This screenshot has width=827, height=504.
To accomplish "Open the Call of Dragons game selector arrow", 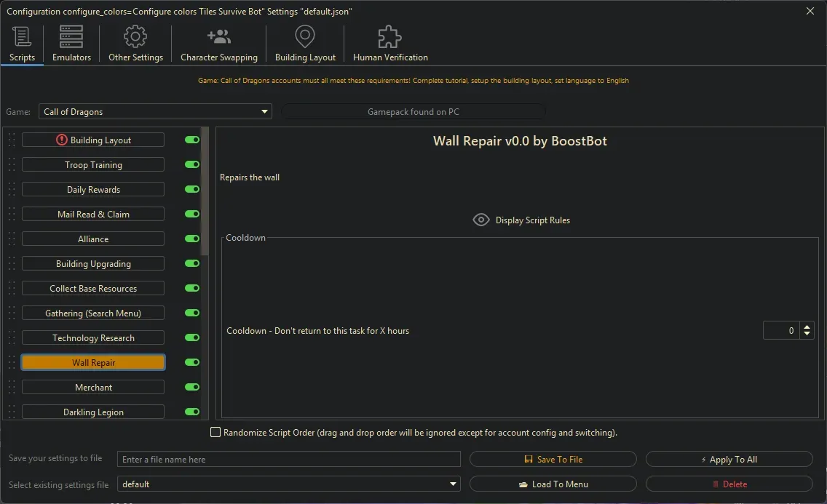I will coord(264,111).
